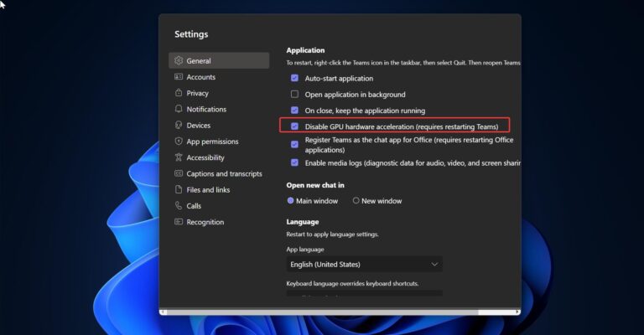Open the General settings section

219,60
